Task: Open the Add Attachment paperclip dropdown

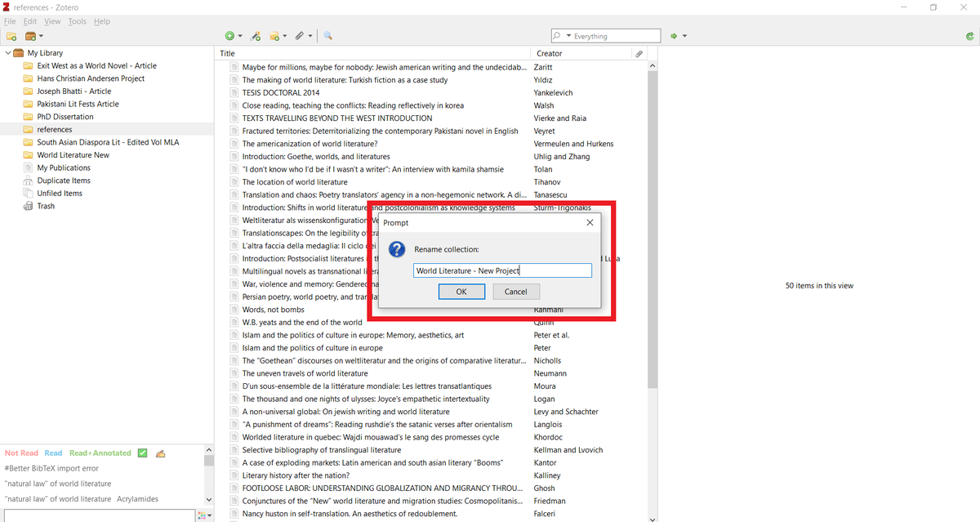Action: (x=304, y=36)
